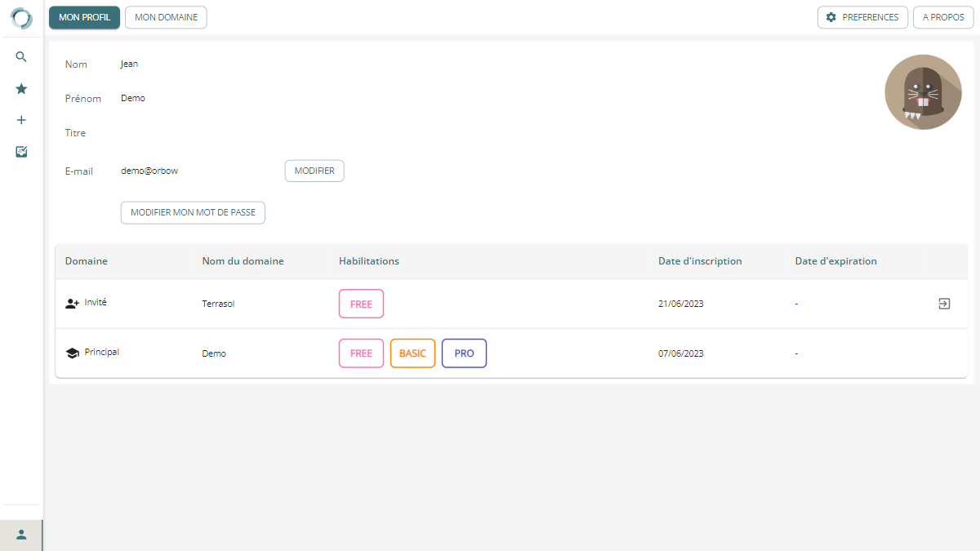The height and width of the screenshot is (551, 980).
Task: Click the Date d'inscription column header
Action: (700, 261)
